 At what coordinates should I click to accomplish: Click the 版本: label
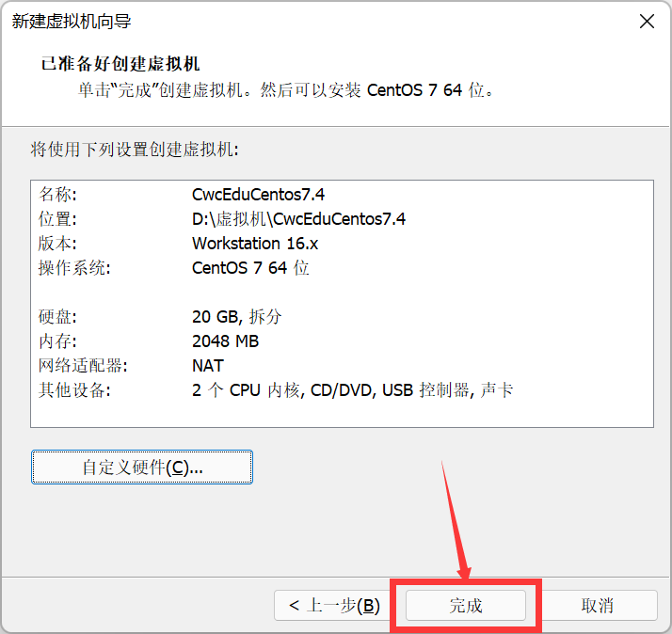(x=57, y=244)
